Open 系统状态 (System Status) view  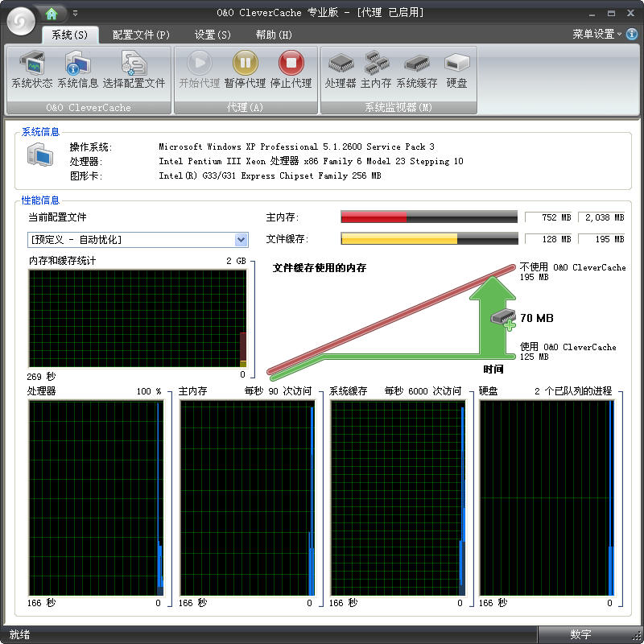32,70
